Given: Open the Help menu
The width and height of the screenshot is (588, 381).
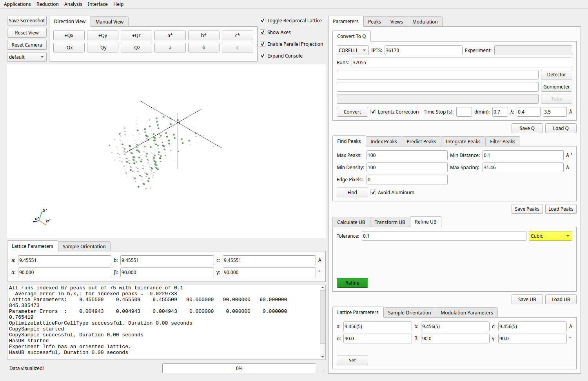Looking at the screenshot, I should click(x=118, y=4).
